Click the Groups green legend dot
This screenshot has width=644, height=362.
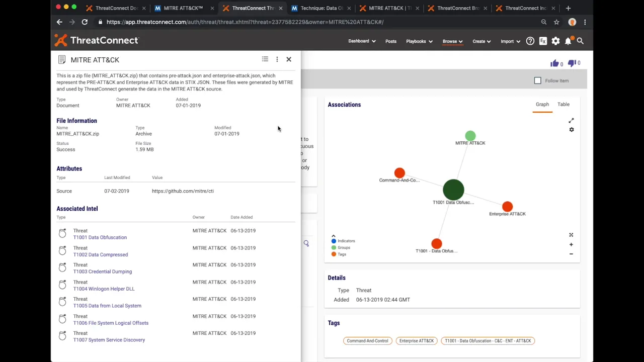click(x=334, y=247)
